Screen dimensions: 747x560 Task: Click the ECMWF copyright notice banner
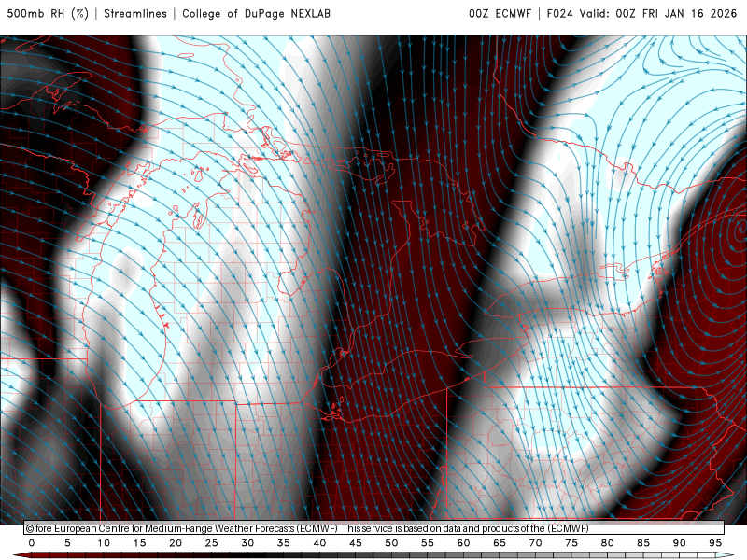click(374, 528)
